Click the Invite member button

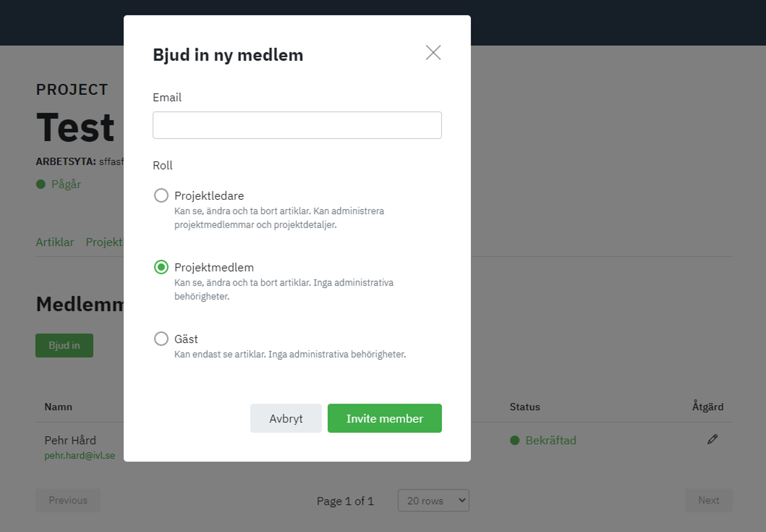coord(384,418)
